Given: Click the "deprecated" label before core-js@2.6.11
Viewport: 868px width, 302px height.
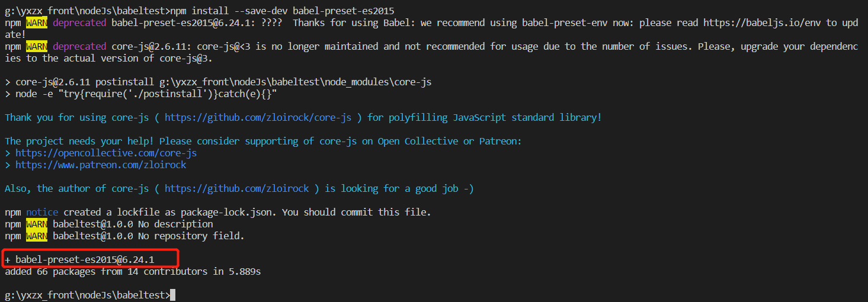Looking at the screenshot, I should 79,46.
